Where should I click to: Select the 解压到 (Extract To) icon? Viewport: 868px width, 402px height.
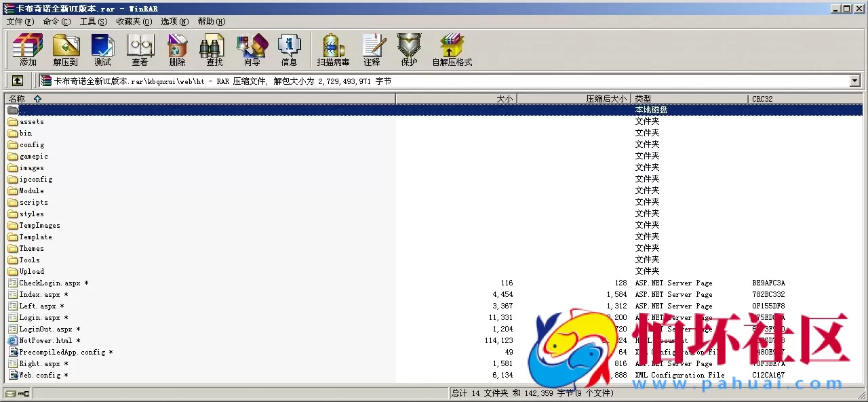pos(65,47)
